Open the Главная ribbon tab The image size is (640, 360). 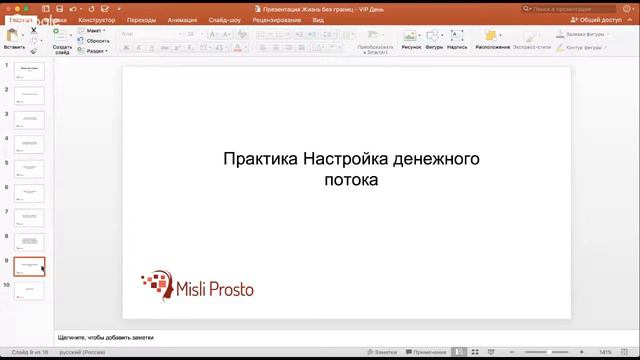[21, 20]
